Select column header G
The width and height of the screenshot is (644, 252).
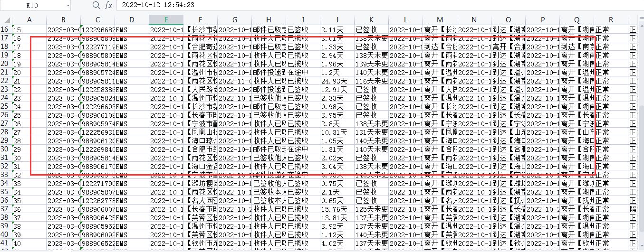click(x=234, y=19)
